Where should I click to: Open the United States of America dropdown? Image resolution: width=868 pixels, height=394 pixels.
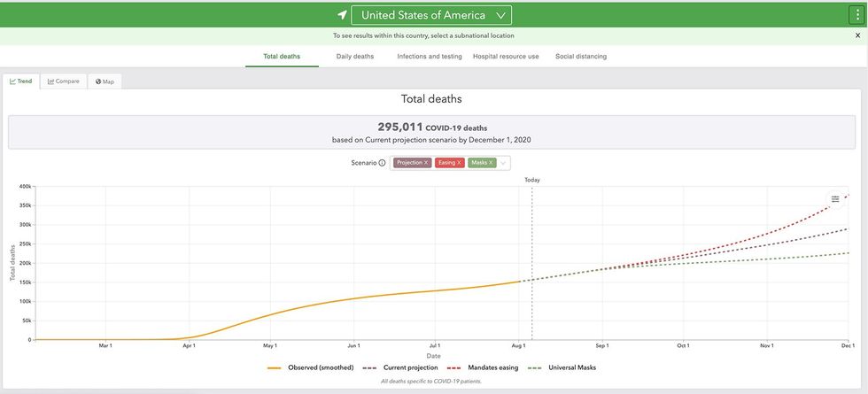click(431, 15)
